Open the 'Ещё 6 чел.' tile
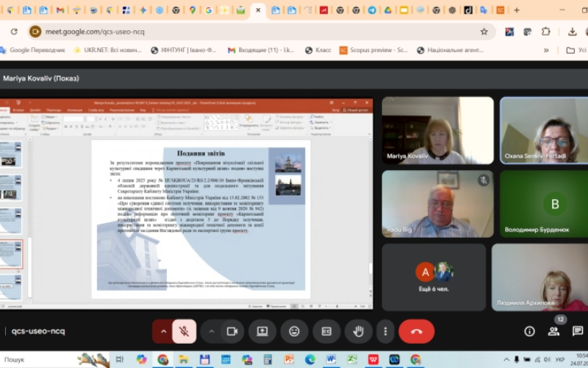Screen dimensions: 588x368 434,277
